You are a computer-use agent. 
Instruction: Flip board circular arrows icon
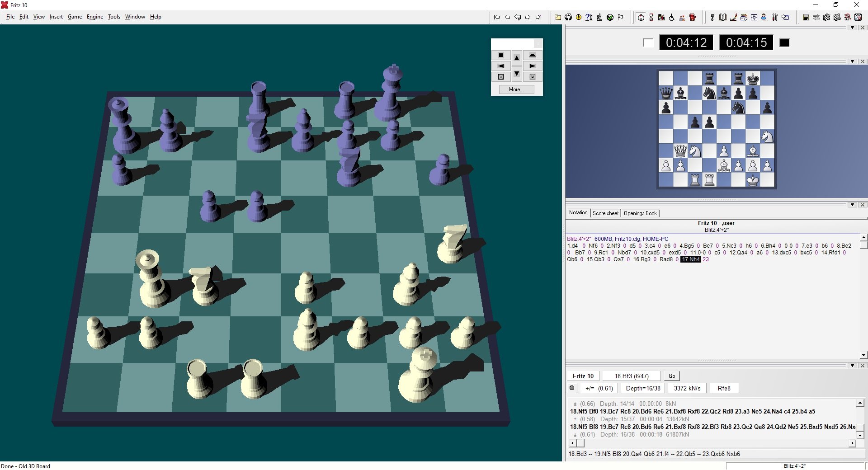point(568,17)
